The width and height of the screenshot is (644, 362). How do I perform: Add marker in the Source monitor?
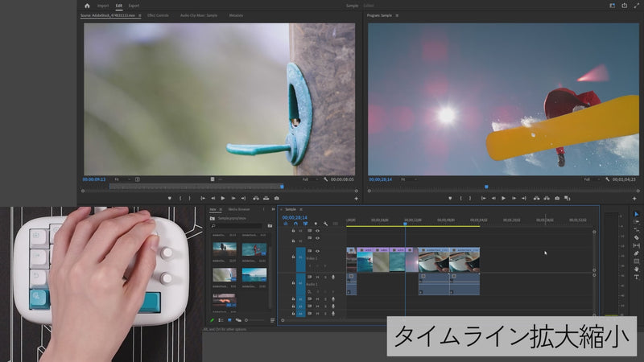169,198
